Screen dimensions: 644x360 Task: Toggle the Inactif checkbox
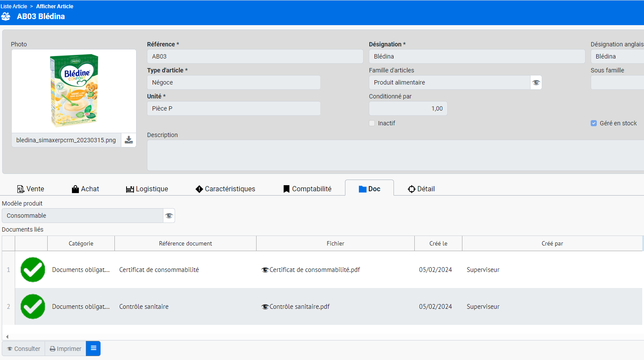click(x=372, y=123)
